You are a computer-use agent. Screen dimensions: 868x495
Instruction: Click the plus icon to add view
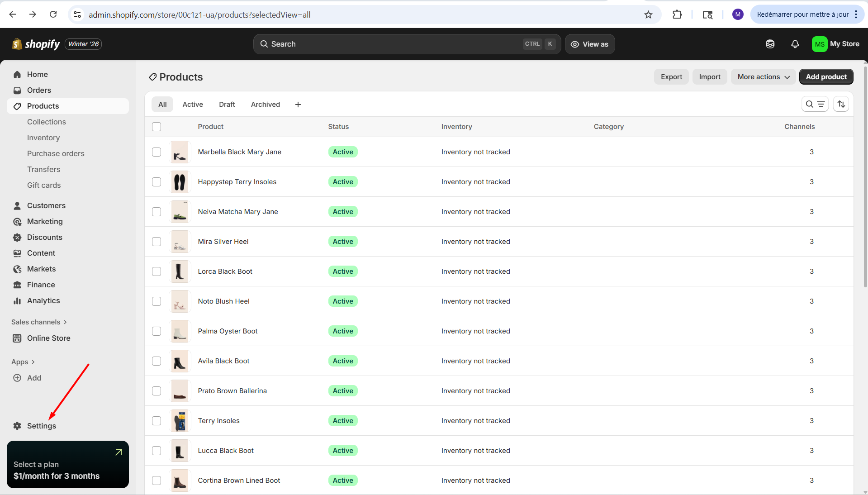click(298, 105)
